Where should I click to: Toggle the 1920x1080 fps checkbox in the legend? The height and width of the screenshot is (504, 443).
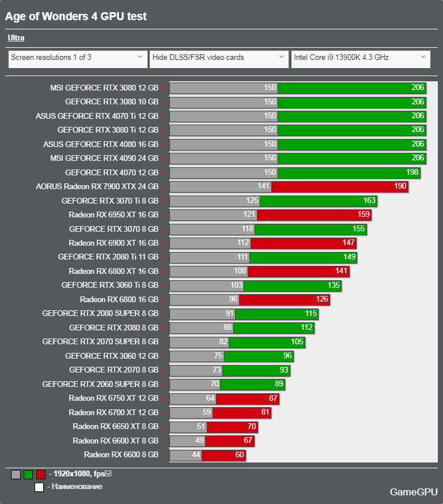pos(108,473)
